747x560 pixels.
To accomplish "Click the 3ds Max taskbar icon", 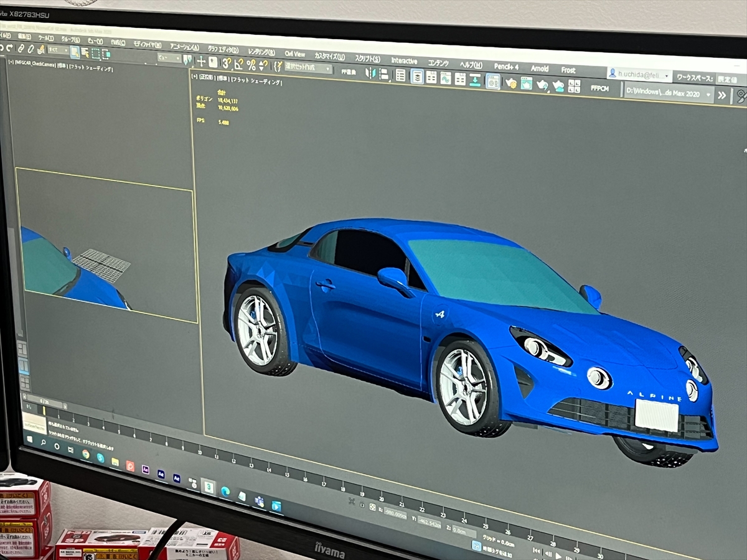I will [209, 487].
